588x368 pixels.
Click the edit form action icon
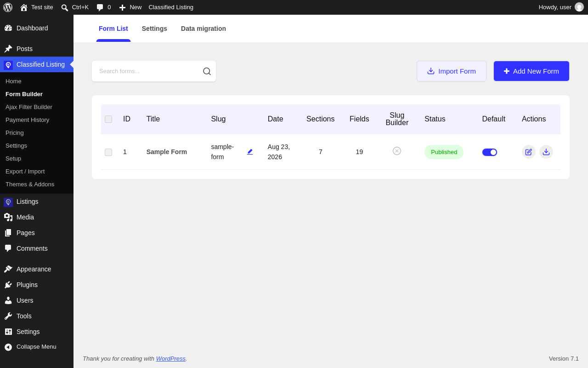[x=529, y=152]
